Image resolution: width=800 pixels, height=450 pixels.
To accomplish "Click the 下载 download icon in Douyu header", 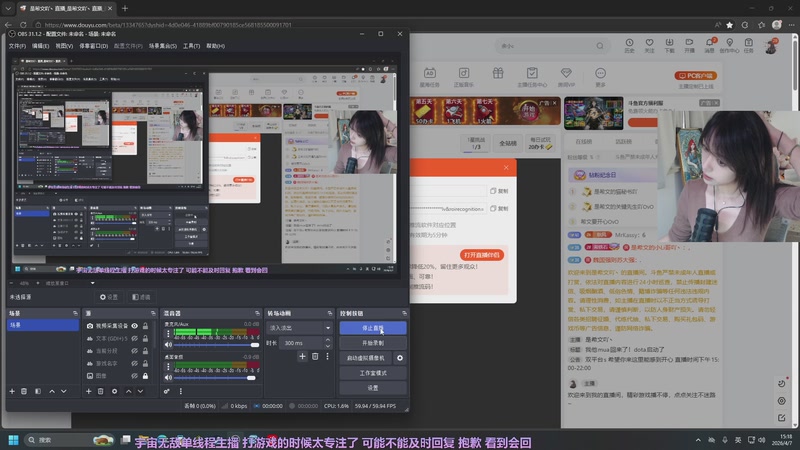I will click(x=669, y=45).
